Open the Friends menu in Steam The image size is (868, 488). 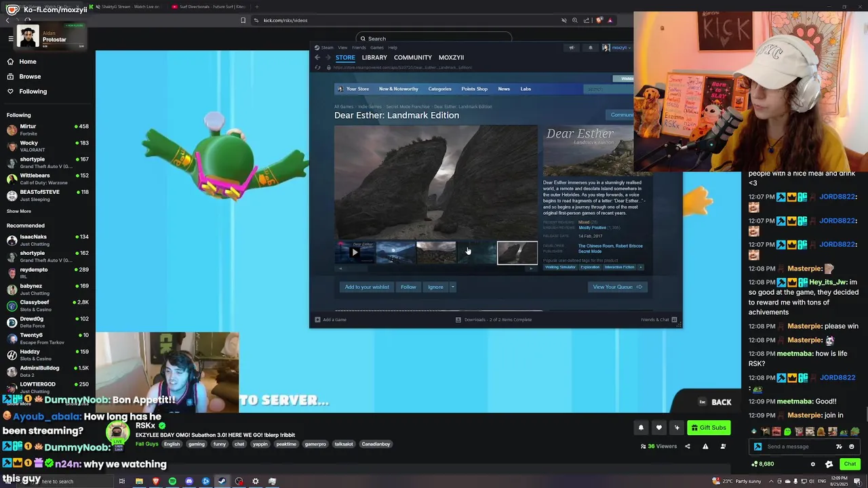(x=359, y=47)
